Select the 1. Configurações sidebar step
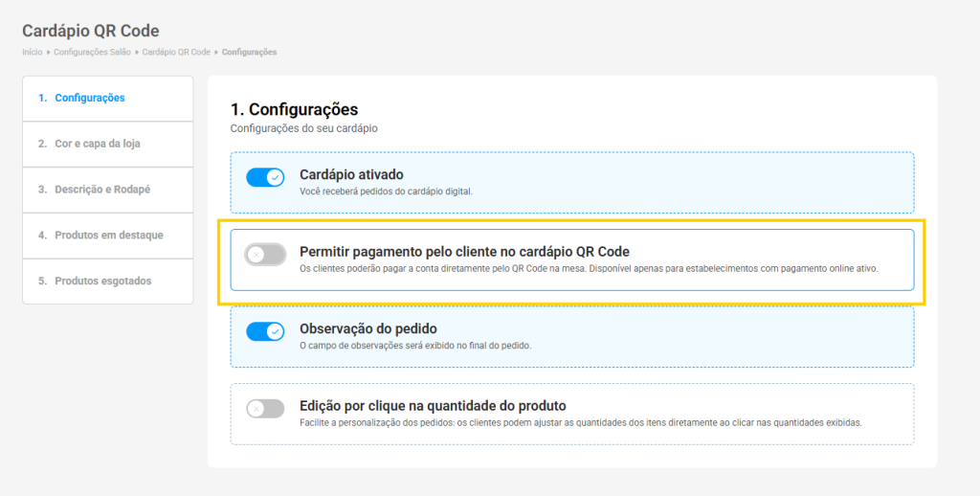 [x=89, y=98]
